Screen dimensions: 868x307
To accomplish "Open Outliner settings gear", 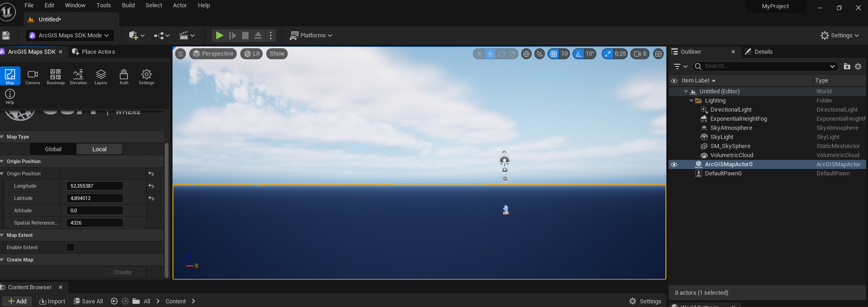I will point(858,67).
